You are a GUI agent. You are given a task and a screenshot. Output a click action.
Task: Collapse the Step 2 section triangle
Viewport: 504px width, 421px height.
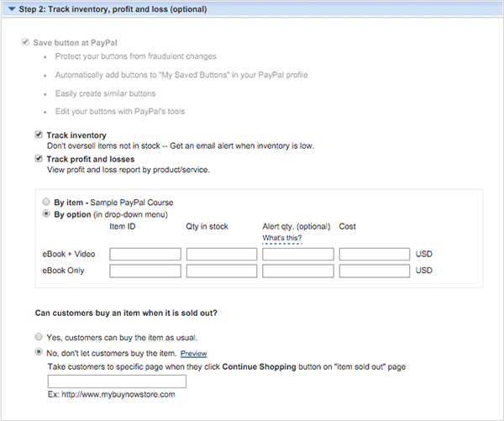click(12, 9)
